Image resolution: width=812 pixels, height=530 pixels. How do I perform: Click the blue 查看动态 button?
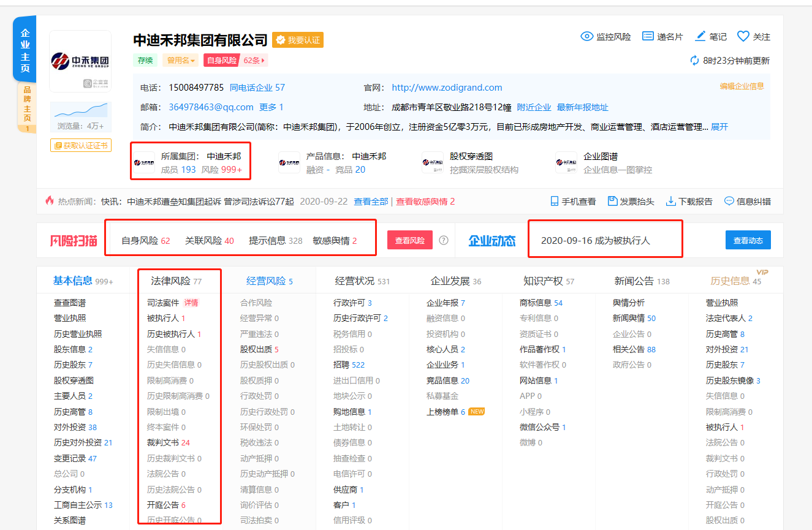pyautogui.click(x=748, y=240)
